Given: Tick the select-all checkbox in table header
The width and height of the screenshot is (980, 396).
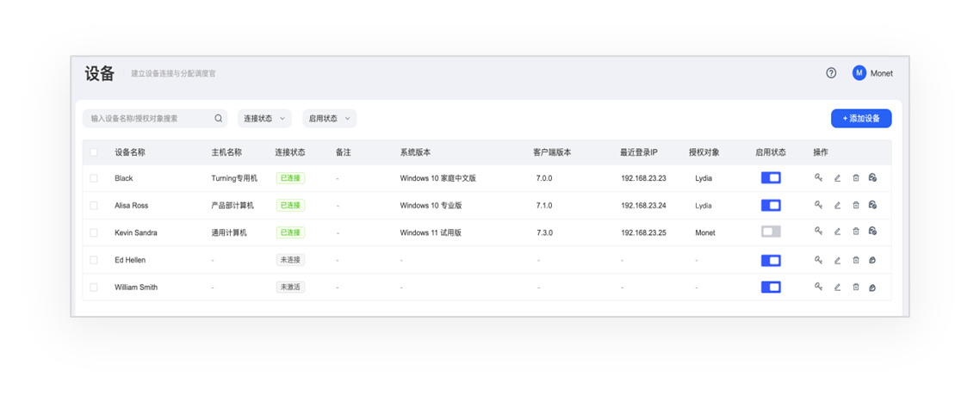Looking at the screenshot, I should 94,152.
